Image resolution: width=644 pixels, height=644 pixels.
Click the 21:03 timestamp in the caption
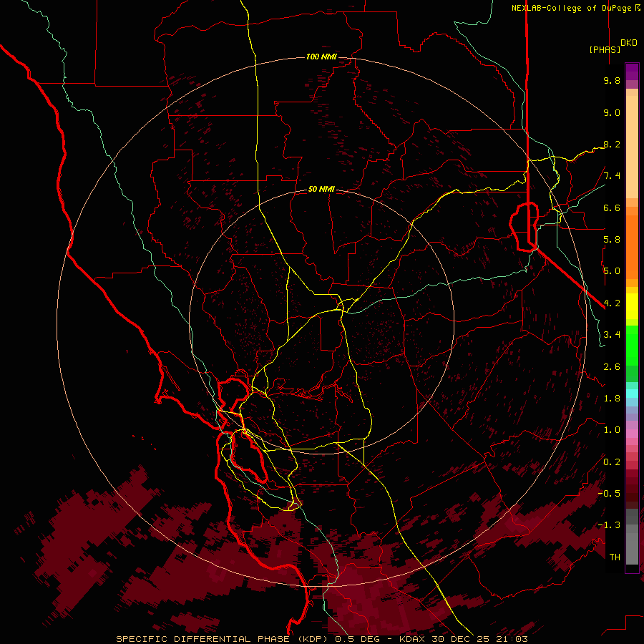(x=512, y=639)
